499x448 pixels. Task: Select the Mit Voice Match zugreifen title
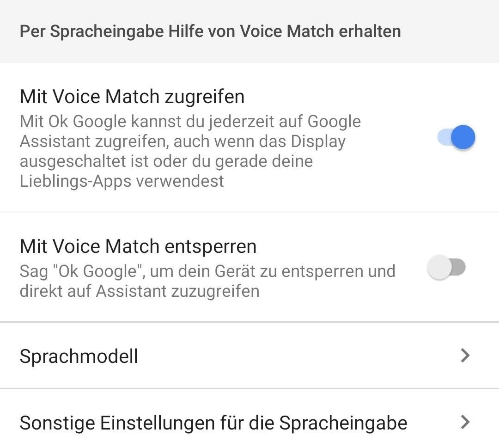point(132,97)
